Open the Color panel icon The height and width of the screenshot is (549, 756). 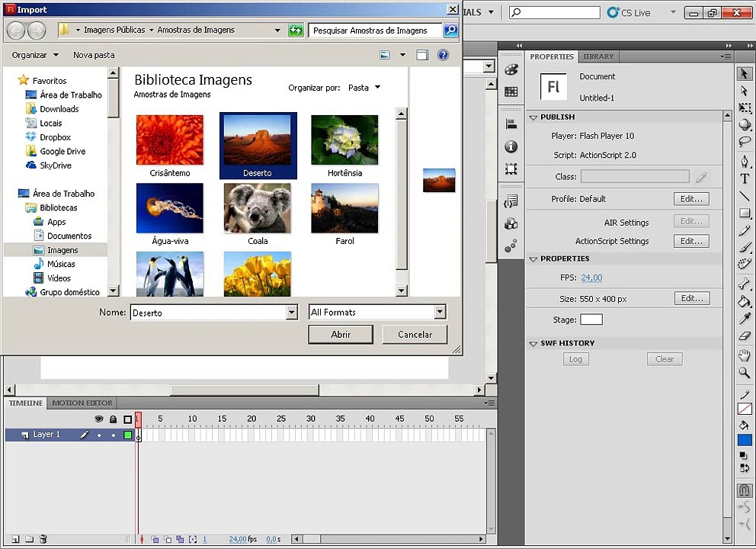tap(511, 70)
